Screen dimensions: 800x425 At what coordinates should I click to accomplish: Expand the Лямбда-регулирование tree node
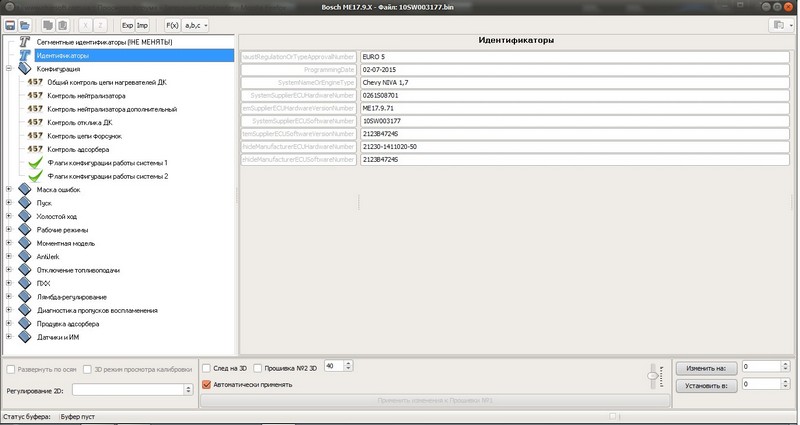[9, 297]
